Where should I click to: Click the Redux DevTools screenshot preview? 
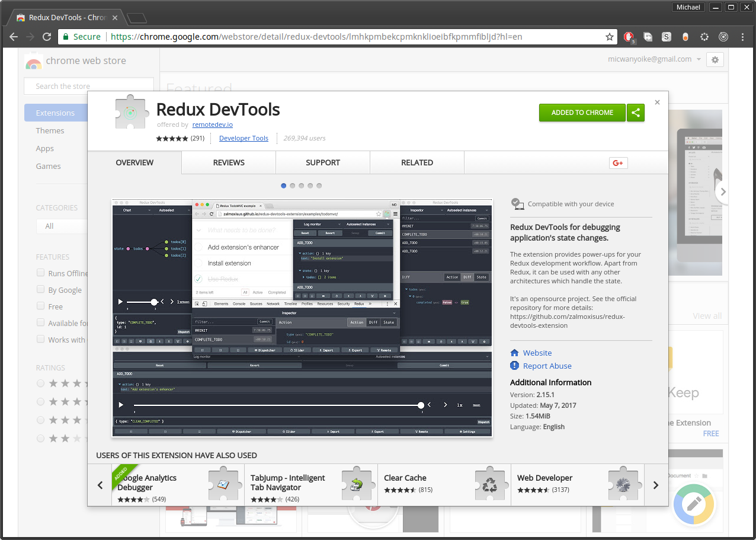point(302,318)
